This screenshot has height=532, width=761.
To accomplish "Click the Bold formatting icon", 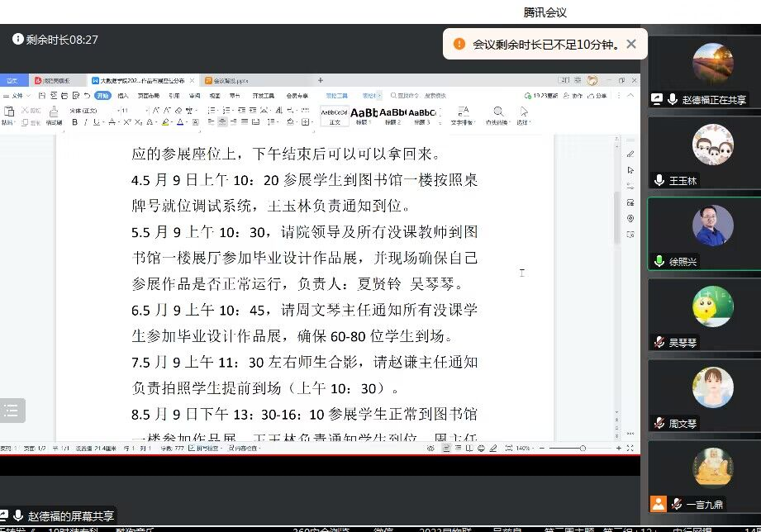I will 74,122.
